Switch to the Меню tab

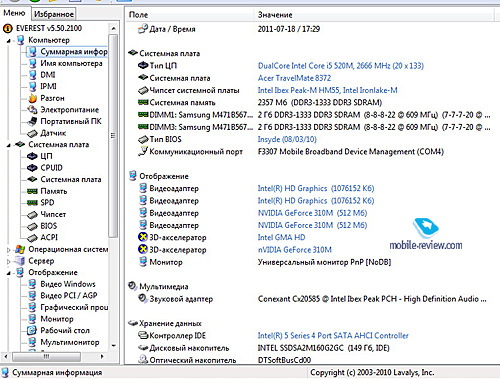pyautogui.click(x=14, y=13)
